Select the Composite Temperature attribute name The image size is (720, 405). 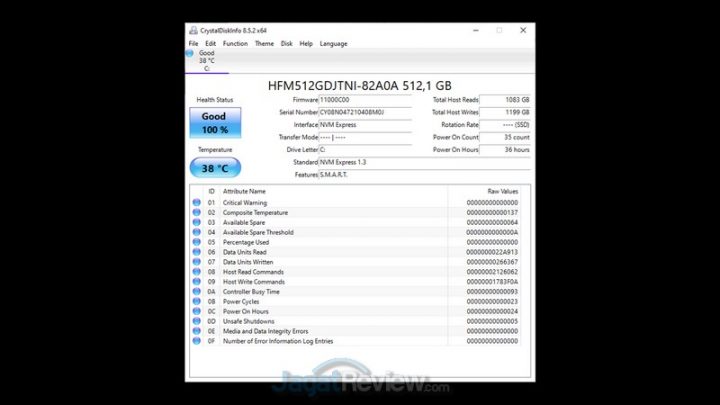pos(255,213)
